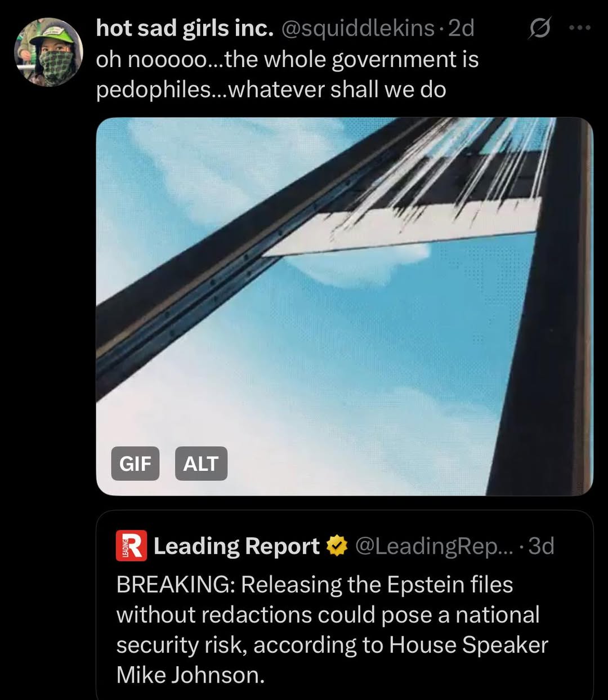Click the squiddlekins profile avatar
This screenshot has width=608, height=700.
(x=49, y=52)
